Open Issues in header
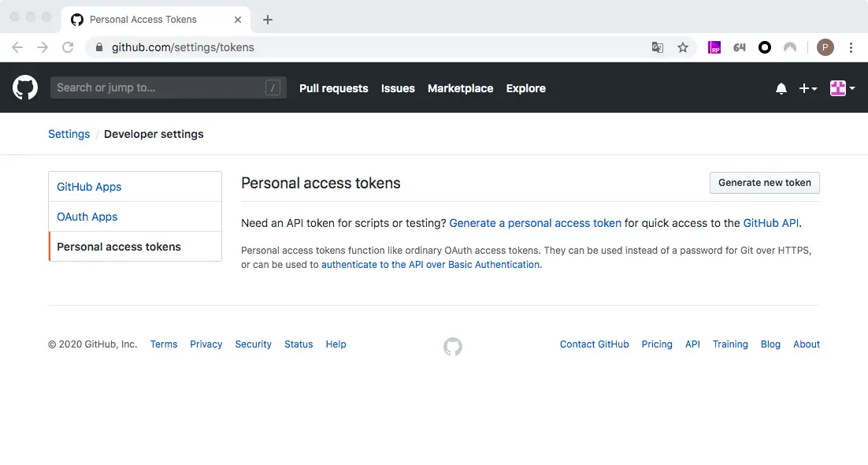The height and width of the screenshot is (465, 868). [x=398, y=89]
